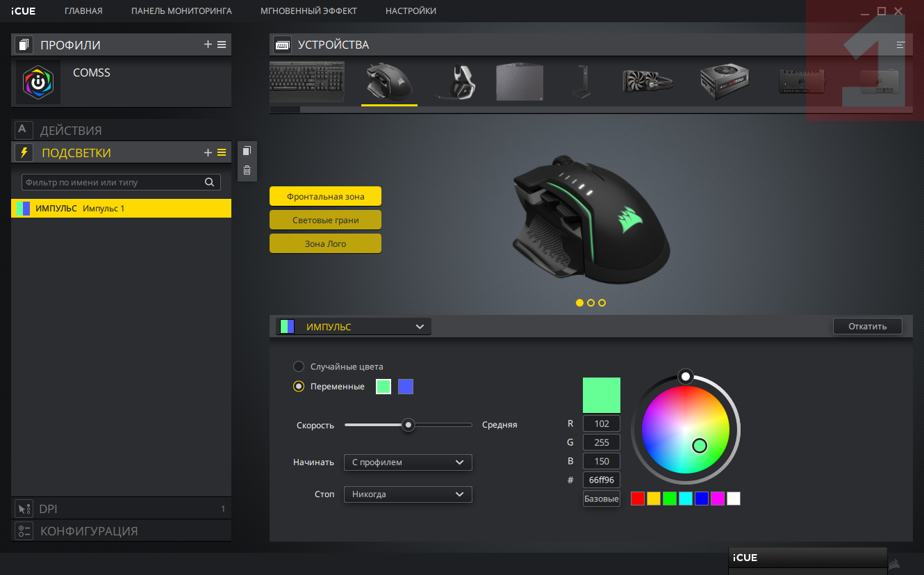924x575 pixels.
Task: Select the Случайные цвета radio option
Action: (299, 366)
